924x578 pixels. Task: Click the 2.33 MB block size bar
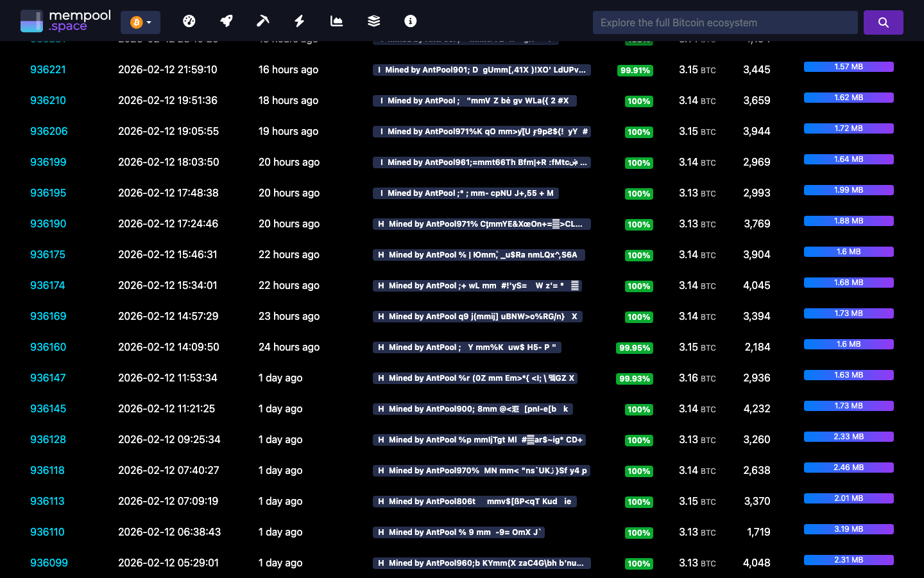[848, 436]
